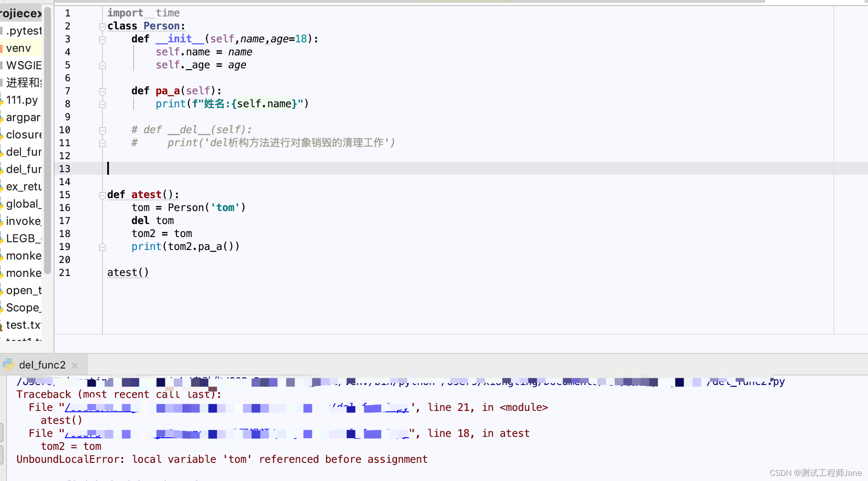
Task: Collapse the commented __del__ block fold marker
Action: (102, 130)
